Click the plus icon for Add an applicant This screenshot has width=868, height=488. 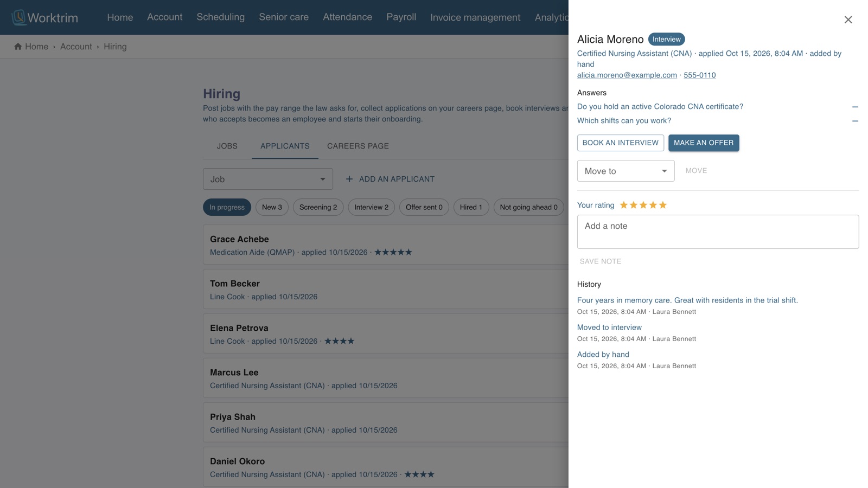(x=349, y=179)
